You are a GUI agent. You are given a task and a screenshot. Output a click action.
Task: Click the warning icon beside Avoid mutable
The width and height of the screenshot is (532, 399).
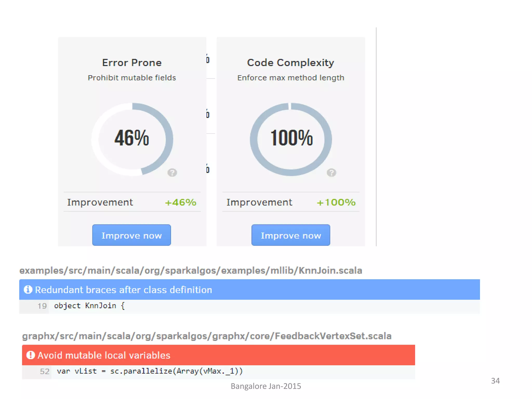click(31, 355)
